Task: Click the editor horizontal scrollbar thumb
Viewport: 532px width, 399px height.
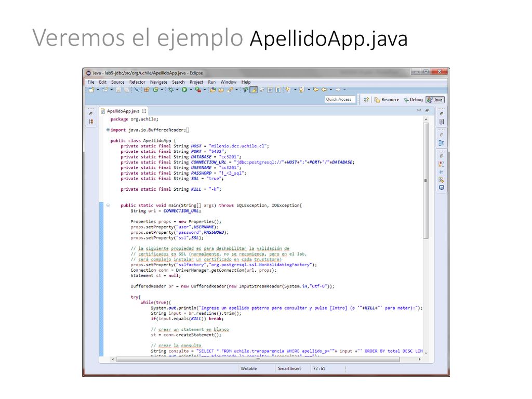Action: tap(258, 359)
